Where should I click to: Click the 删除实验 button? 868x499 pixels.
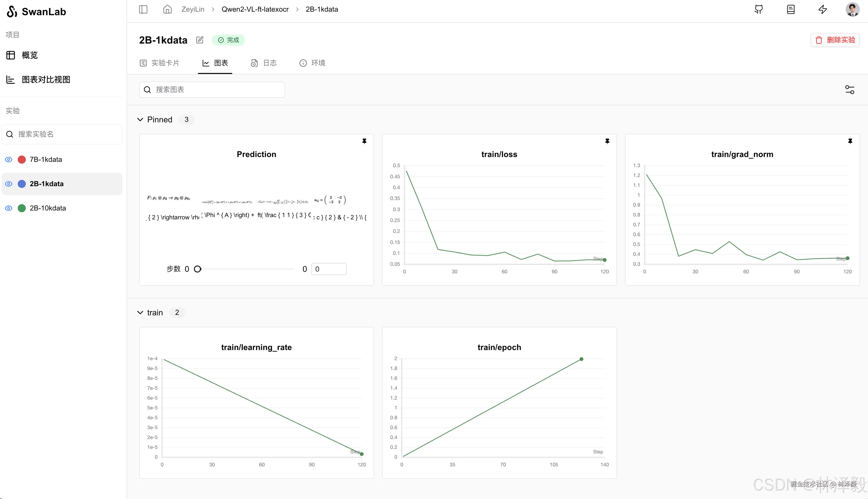(835, 40)
